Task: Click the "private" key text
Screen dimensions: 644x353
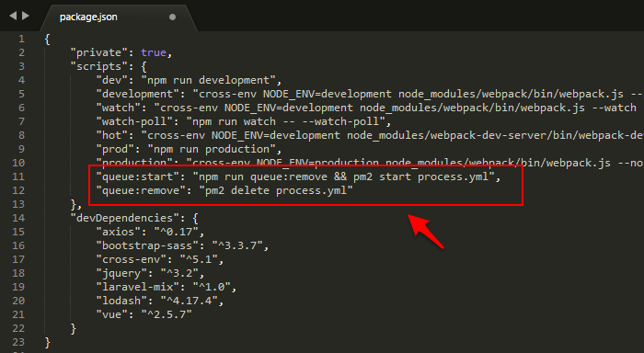Action: click(x=99, y=53)
